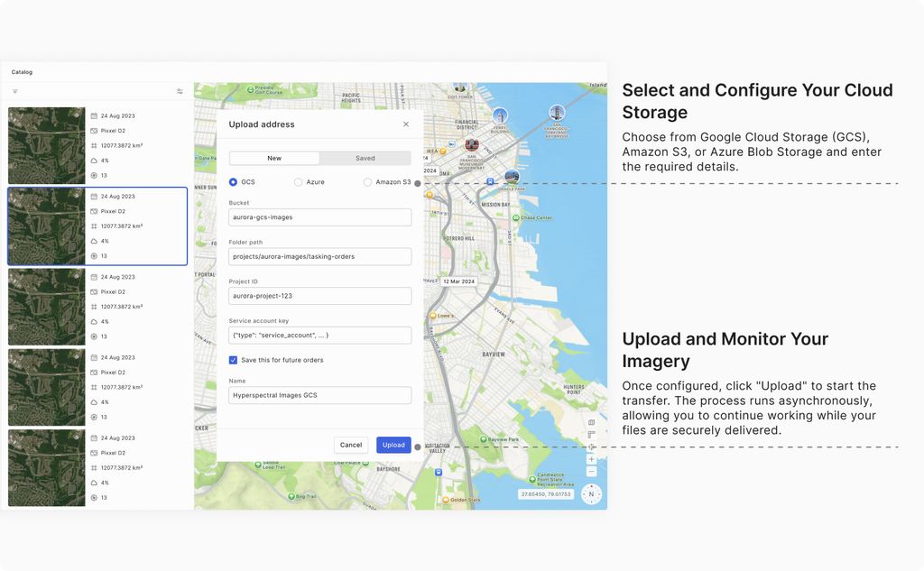Click the transit station icon near Bayshore

point(438,473)
